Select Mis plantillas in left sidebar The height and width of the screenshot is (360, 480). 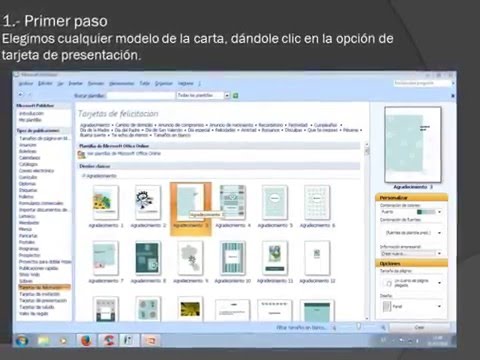[30, 120]
